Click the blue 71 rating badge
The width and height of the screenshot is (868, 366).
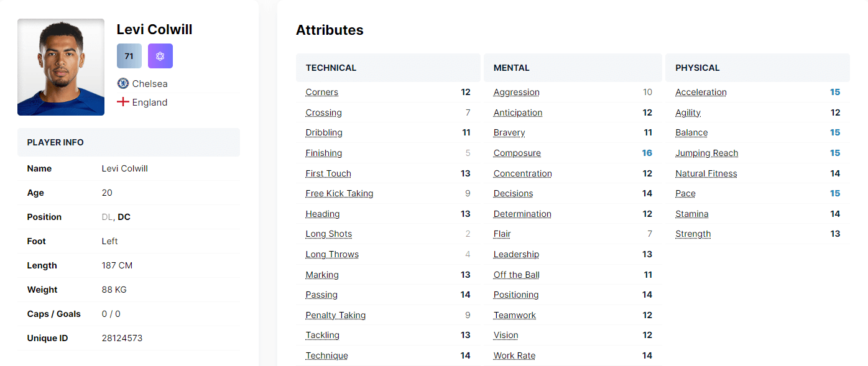[129, 56]
